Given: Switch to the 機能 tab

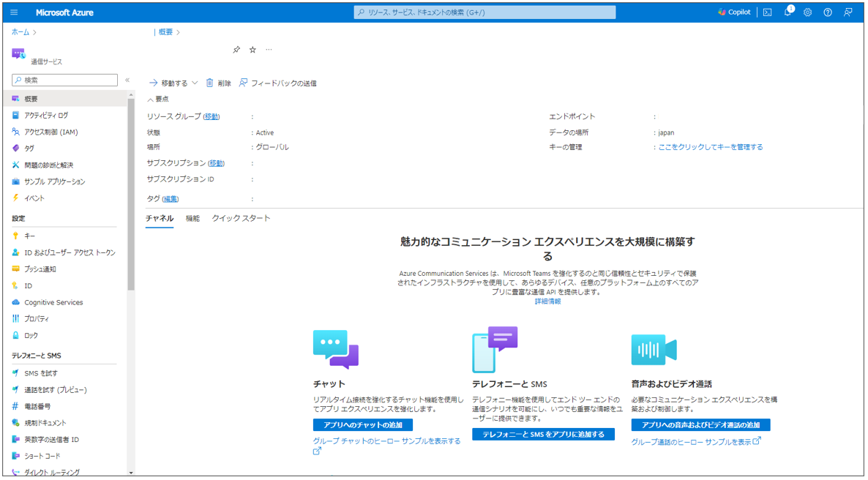Looking at the screenshot, I should (192, 218).
